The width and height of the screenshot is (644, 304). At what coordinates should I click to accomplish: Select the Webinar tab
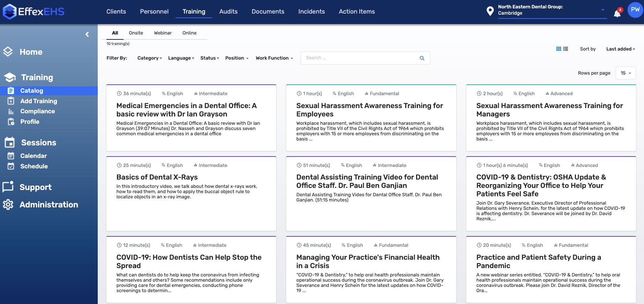click(163, 33)
